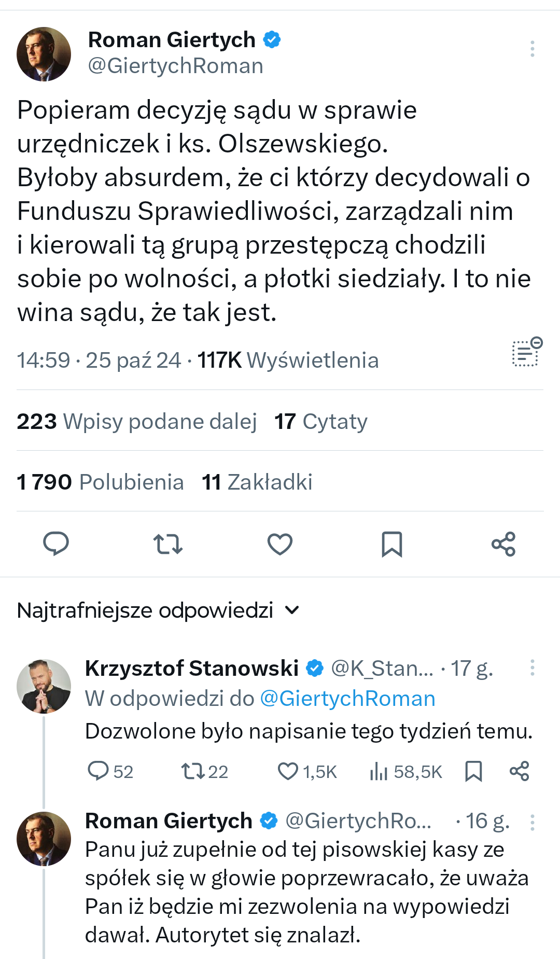Bookmark the main Giertych post

[391, 544]
